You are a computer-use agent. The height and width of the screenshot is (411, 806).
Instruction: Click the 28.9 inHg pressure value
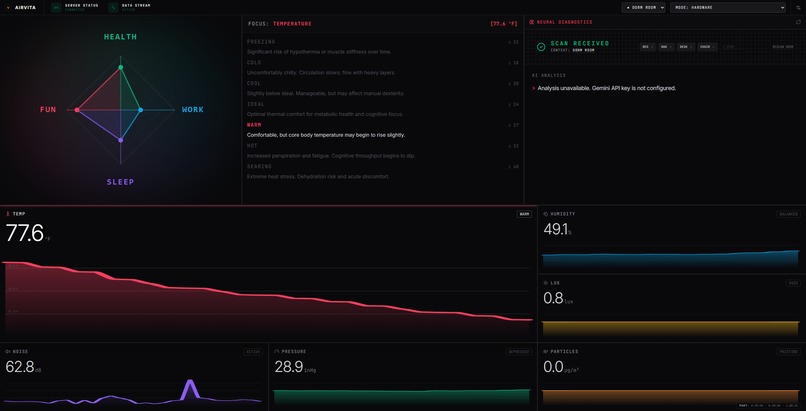tap(288, 367)
